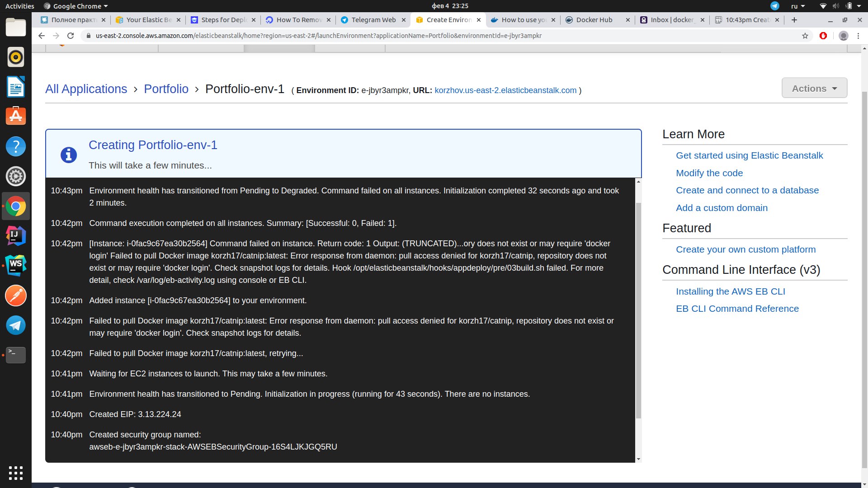Image resolution: width=868 pixels, height=488 pixels.
Task: Open Google Chrome app menu in top bar
Action: (x=76, y=6)
